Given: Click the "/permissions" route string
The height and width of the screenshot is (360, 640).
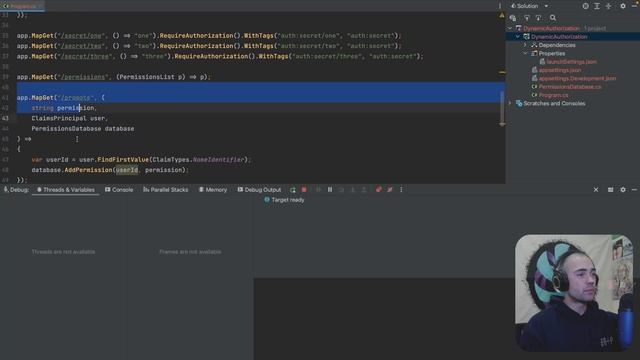Looking at the screenshot, I should point(83,77).
